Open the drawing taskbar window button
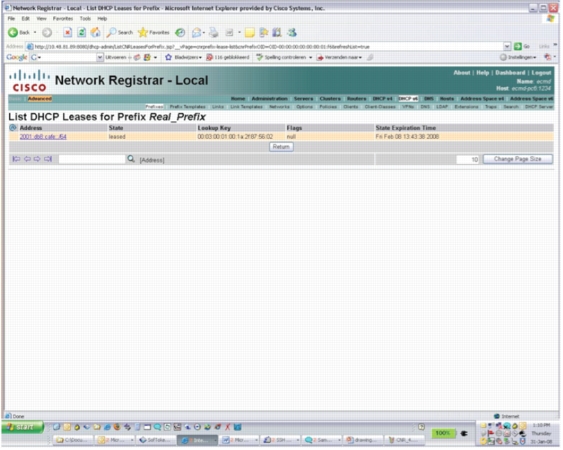Image resolution: width=563 pixels, height=450 pixels. point(363,440)
